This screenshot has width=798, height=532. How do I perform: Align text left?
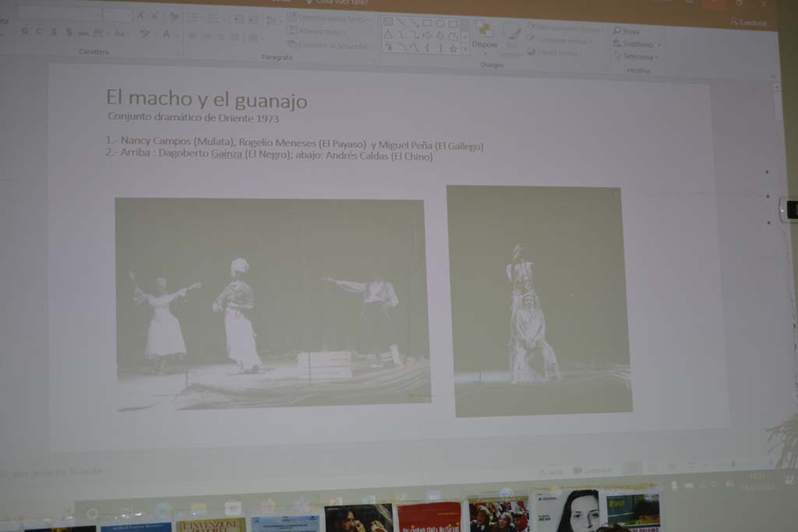pos(193,36)
